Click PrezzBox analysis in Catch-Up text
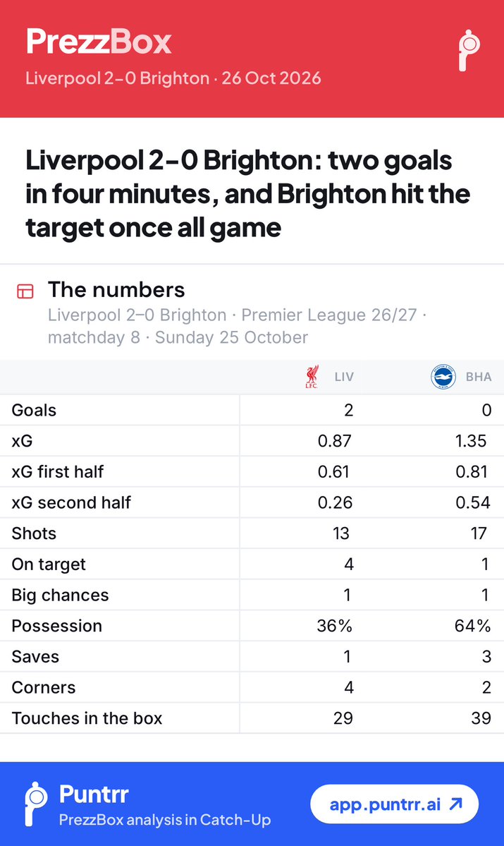This screenshot has width=504, height=846. click(x=165, y=820)
